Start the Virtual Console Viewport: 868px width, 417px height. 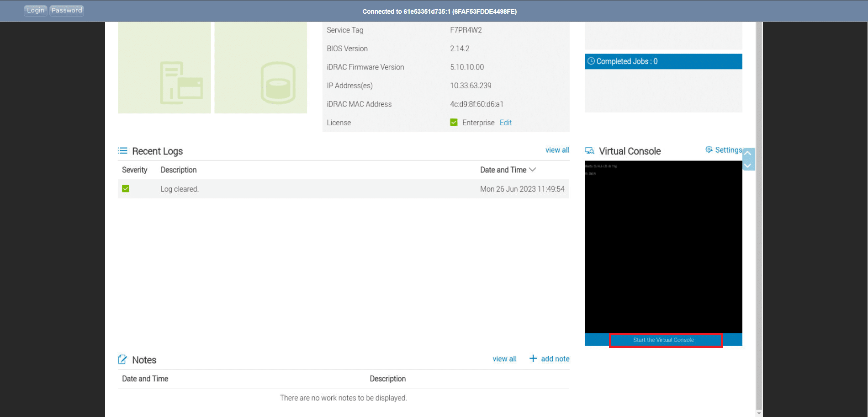663,340
